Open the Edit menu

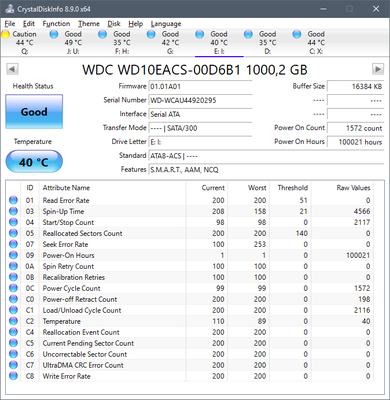(29, 24)
